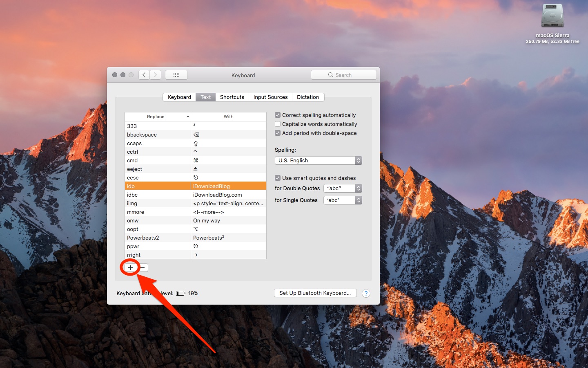Go forward with the right chevron

(x=155, y=75)
